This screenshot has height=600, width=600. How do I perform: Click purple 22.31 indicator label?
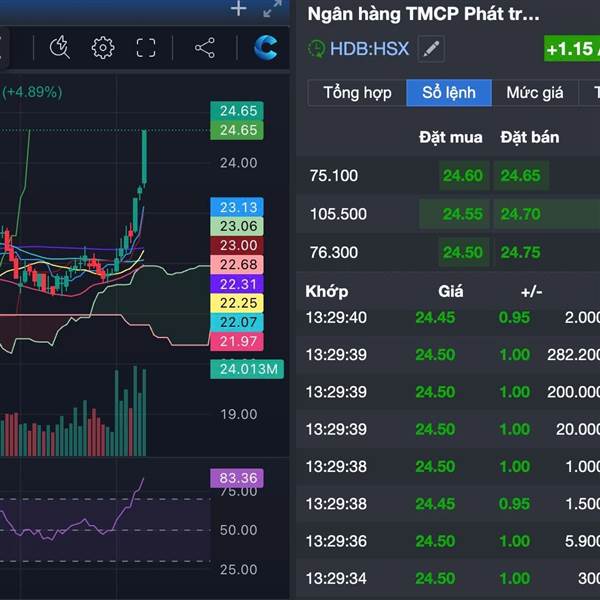pyautogui.click(x=237, y=284)
